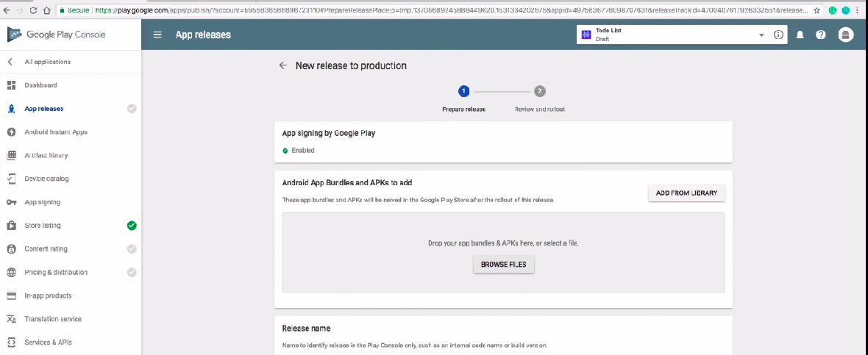The width and height of the screenshot is (868, 355).
Task: Click the help question mark icon
Action: (x=821, y=35)
